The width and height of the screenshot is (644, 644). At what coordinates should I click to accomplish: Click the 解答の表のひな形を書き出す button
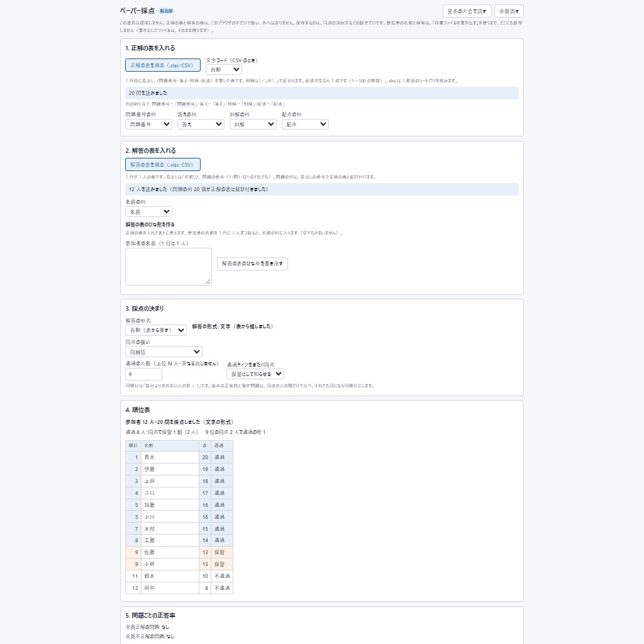pos(252,264)
